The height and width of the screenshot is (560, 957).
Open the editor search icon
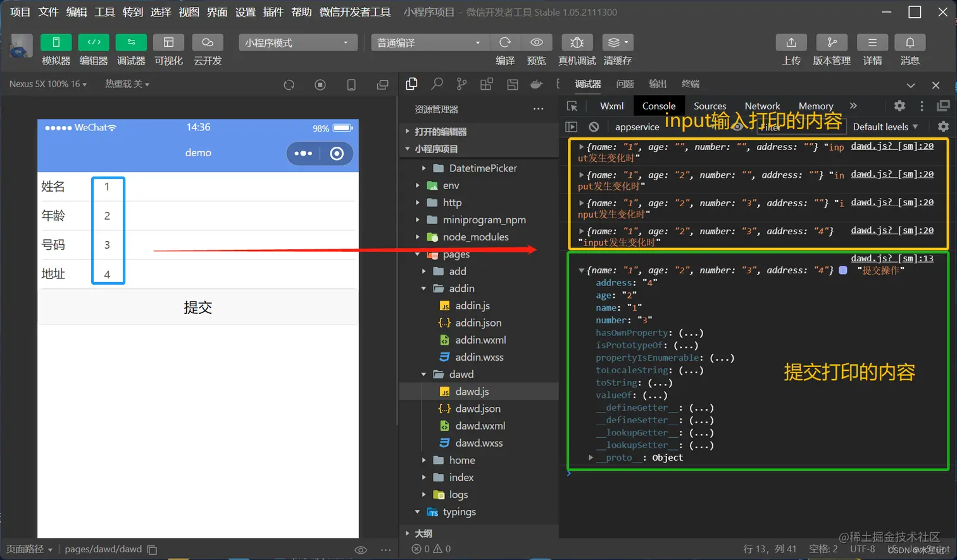click(437, 84)
